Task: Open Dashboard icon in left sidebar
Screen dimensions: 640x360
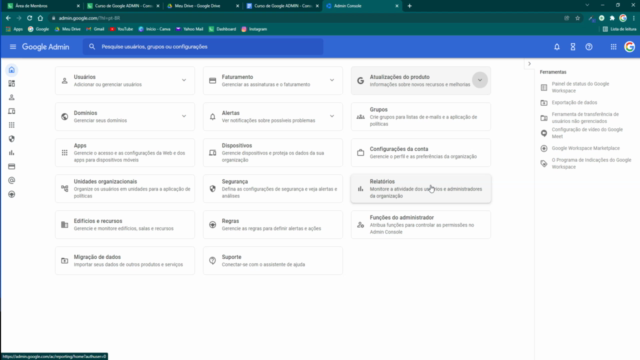Action: pos(11,84)
